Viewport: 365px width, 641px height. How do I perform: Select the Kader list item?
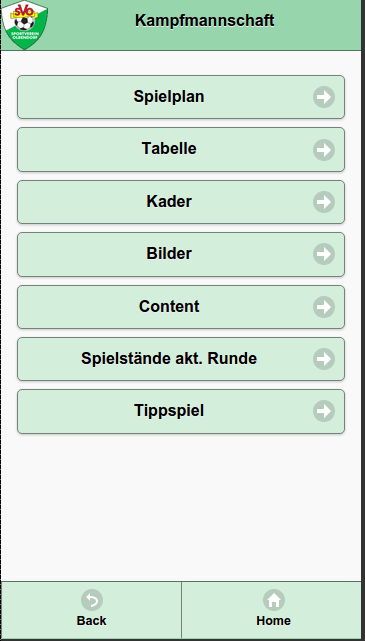click(x=181, y=202)
